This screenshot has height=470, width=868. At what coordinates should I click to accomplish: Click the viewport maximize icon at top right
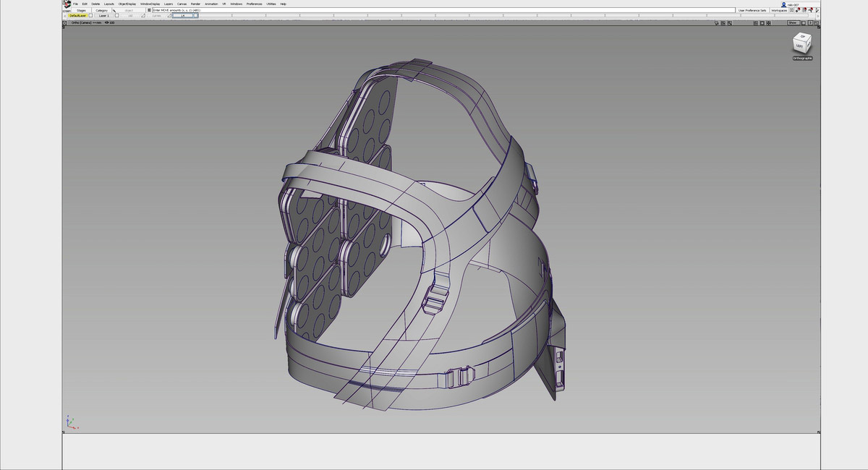click(x=817, y=23)
